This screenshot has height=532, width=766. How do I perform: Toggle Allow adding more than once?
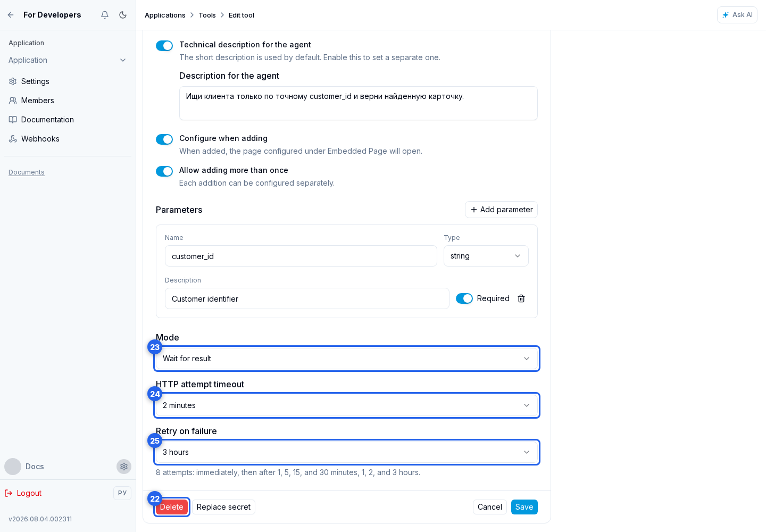[x=164, y=171]
